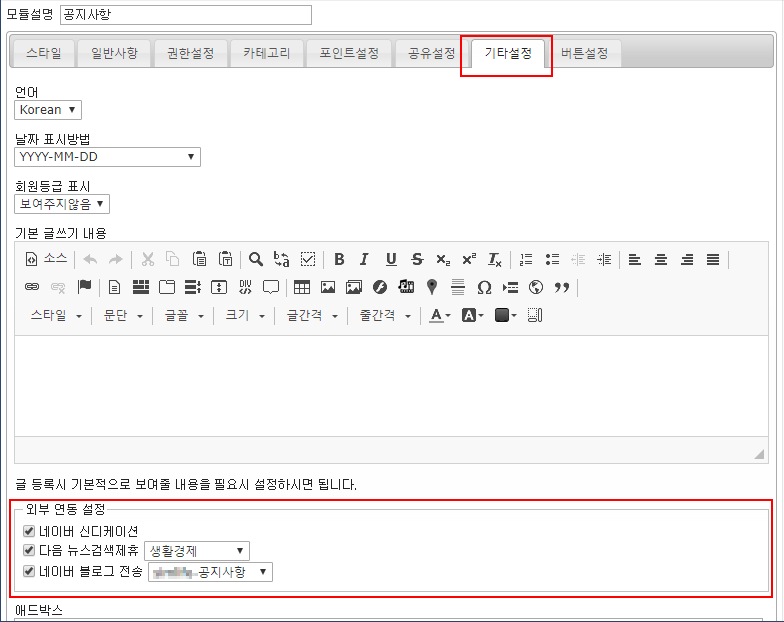Switch to the 카테고리 tab
Image resolution: width=784 pixels, height=622 pixels.
tap(267, 53)
